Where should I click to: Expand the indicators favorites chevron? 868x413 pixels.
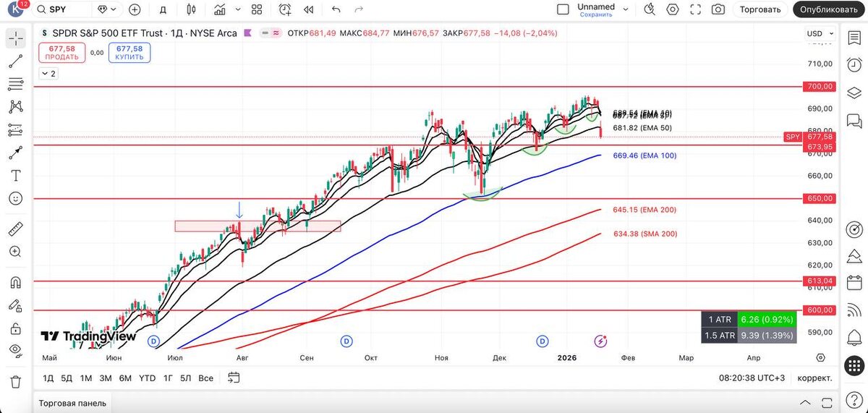pos(238,10)
